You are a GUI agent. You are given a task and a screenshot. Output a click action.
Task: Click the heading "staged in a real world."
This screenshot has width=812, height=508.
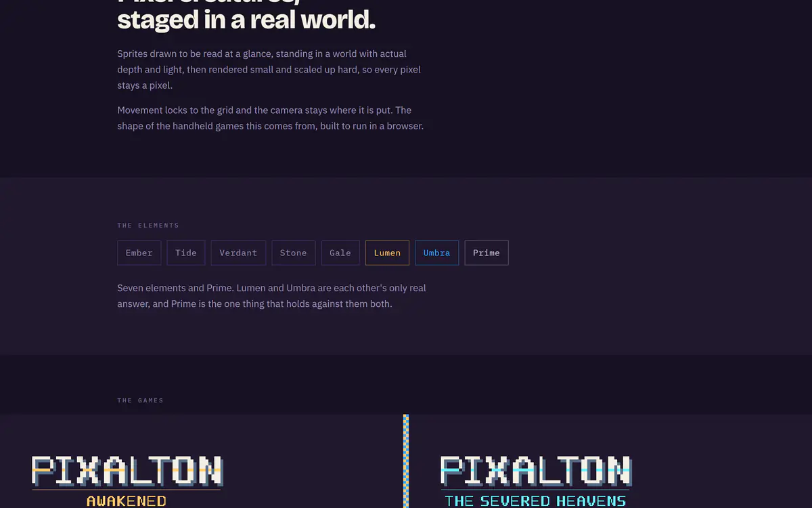246,20
